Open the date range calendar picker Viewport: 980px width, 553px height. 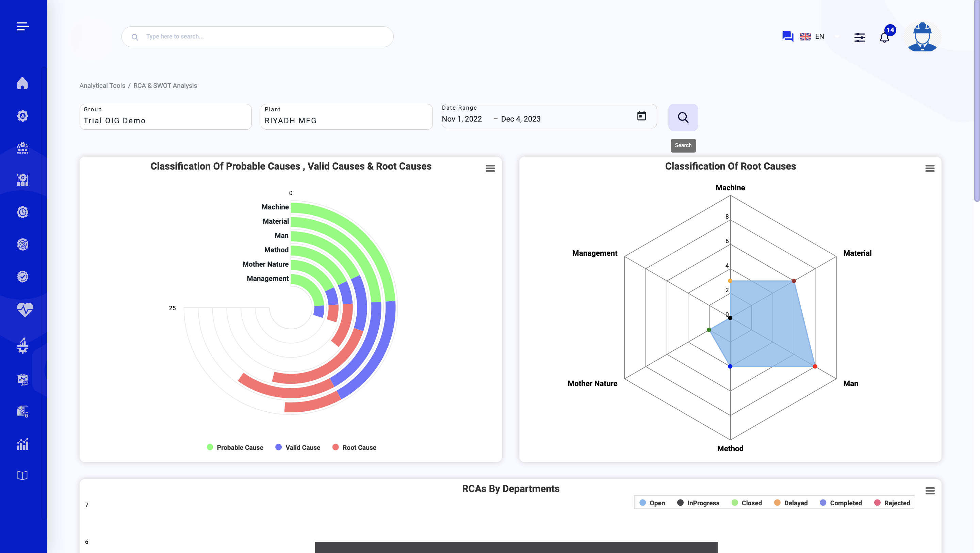pos(641,116)
